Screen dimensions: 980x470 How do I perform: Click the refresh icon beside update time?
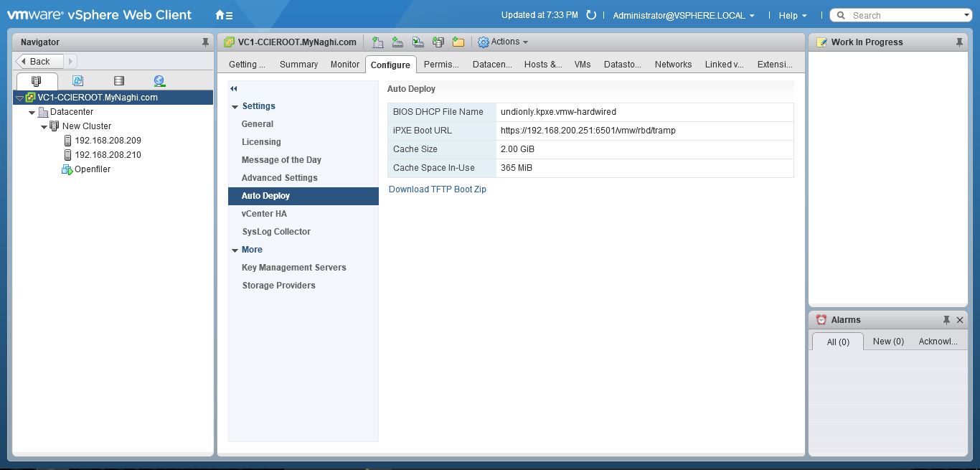pos(591,15)
